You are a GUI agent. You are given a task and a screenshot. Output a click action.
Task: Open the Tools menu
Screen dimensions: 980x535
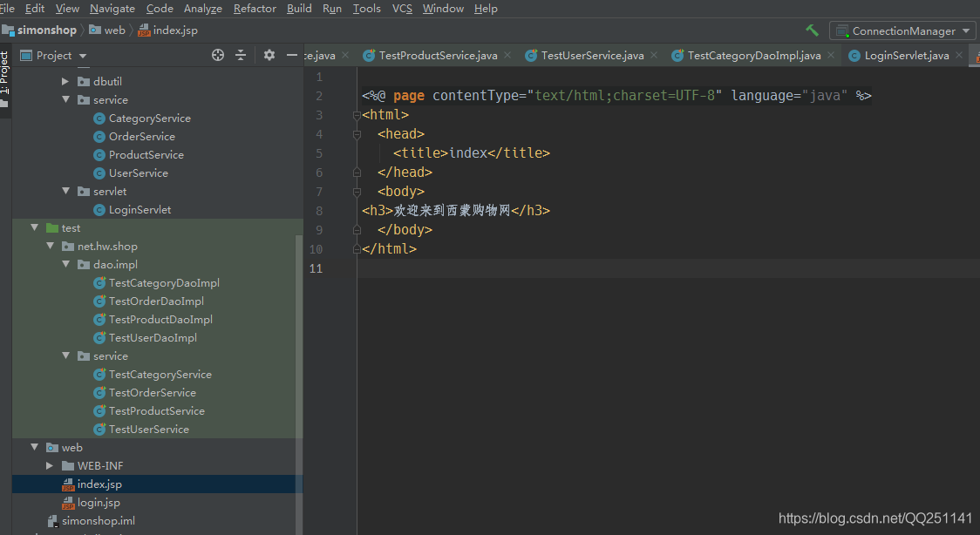tap(366, 9)
